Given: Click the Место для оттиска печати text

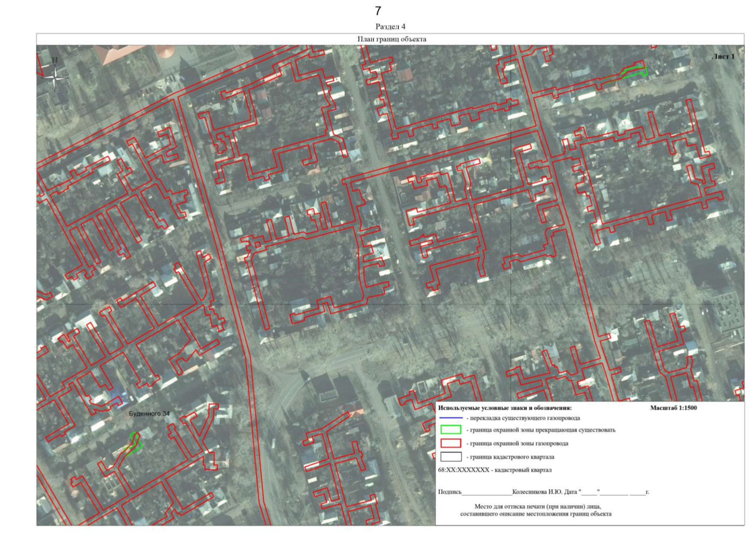Looking at the screenshot, I should coord(538,506).
